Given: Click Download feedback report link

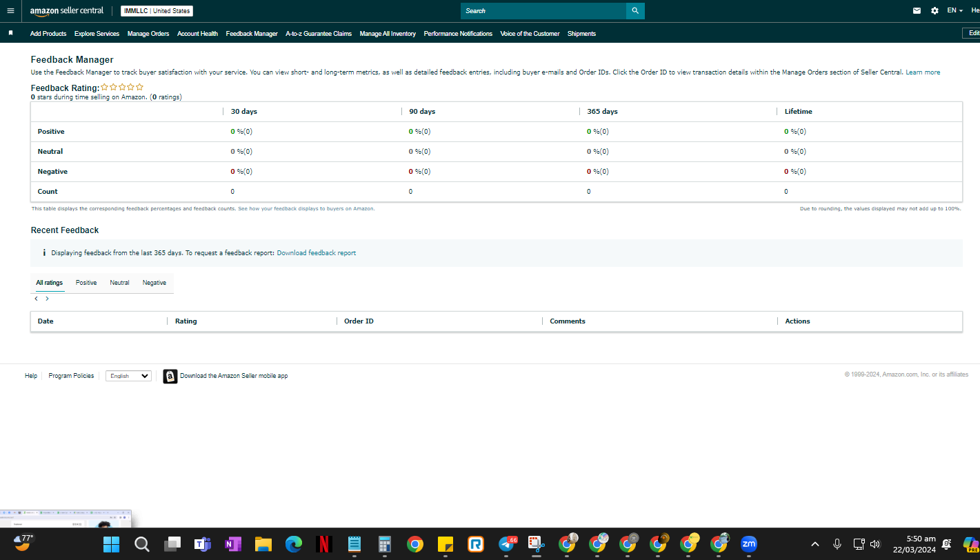Looking at the screenshot, I should coord(317,253).
